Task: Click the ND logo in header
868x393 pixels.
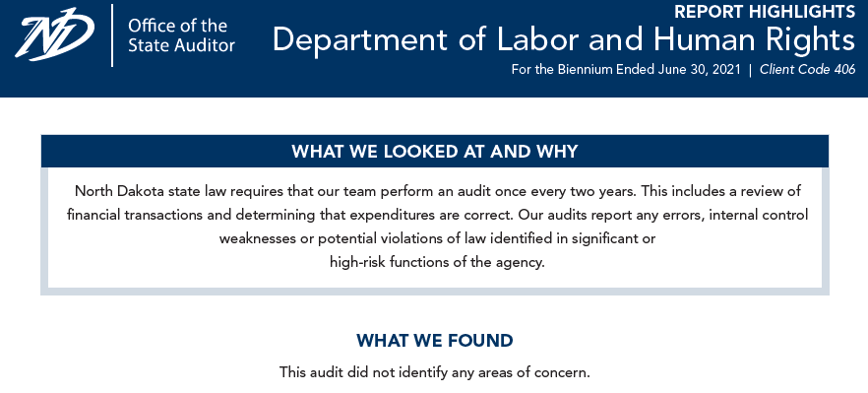Action: point(54,33)
